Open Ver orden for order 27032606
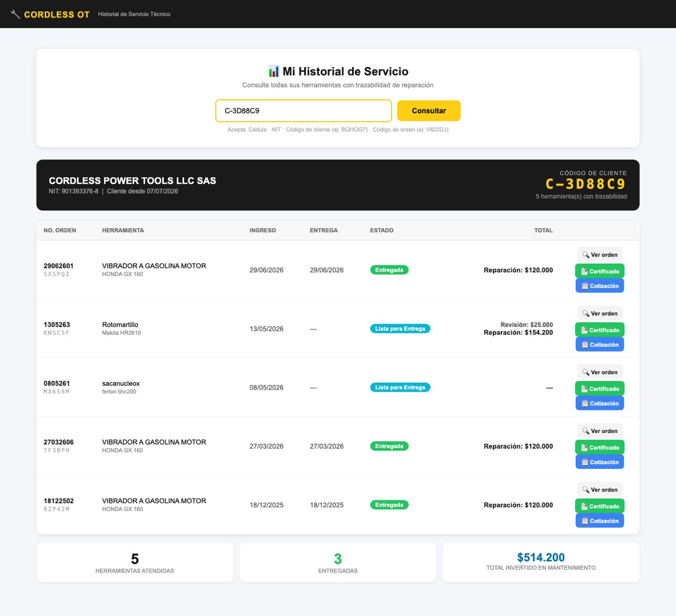This screenshot has height=616, width=676. click(600, 431)
